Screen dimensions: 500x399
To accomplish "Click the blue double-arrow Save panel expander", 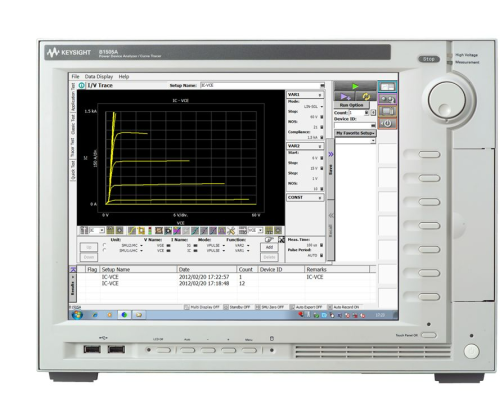I will click(x=331, y=154).
